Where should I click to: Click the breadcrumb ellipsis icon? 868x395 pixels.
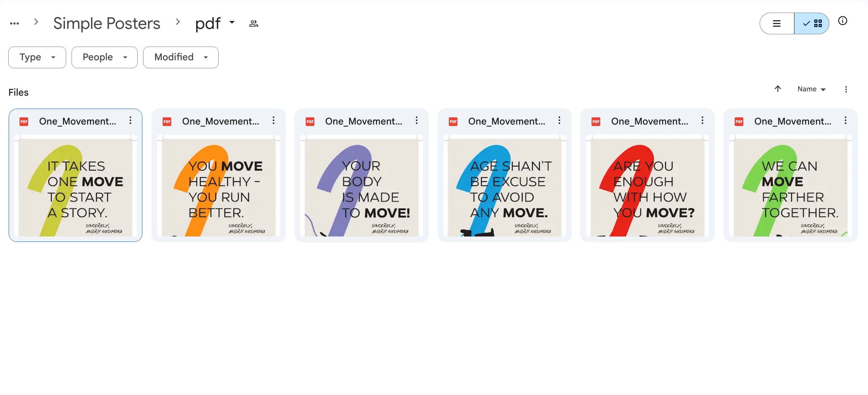[x=14, y=23]
